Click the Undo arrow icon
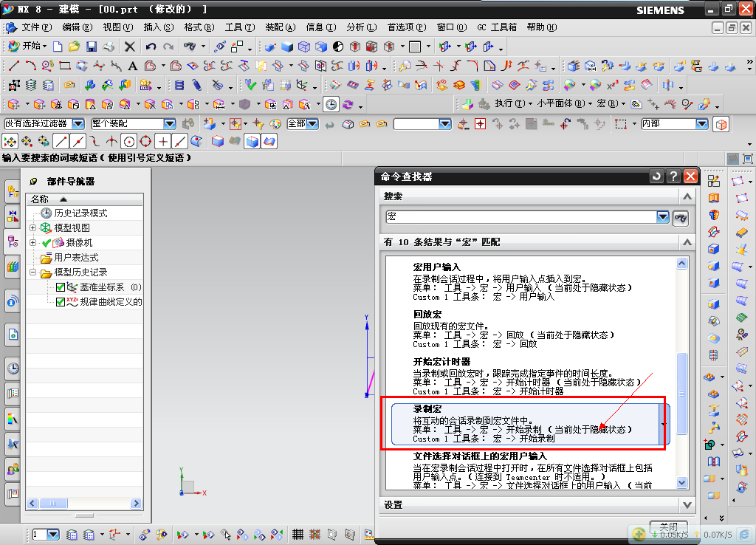 pos(151,47)
